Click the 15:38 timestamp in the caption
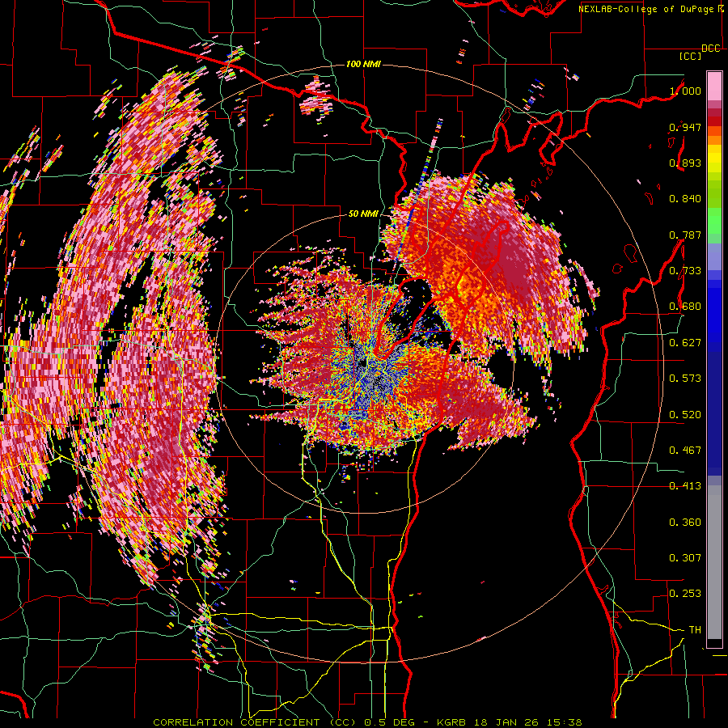 (x=563, y=722)
